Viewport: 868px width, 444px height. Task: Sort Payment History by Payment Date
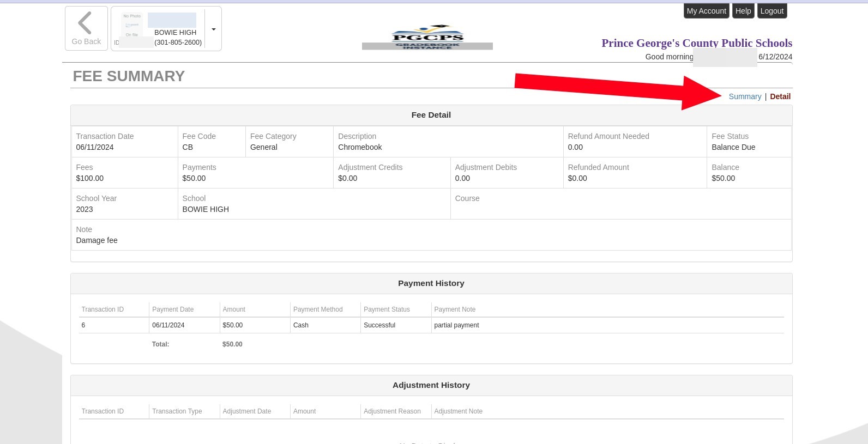coord(173,309)
